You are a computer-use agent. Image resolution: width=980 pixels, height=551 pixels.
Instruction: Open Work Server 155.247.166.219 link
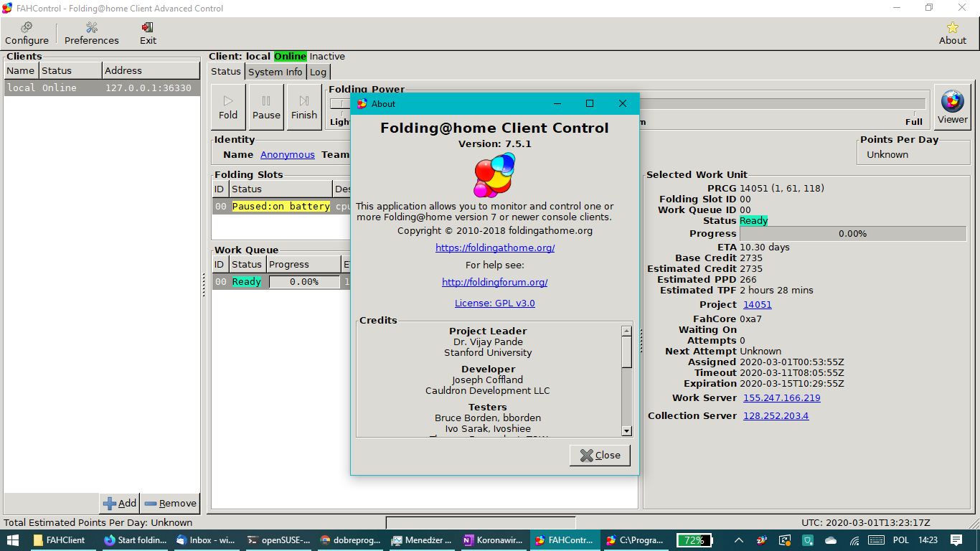(x=782, y=397)
